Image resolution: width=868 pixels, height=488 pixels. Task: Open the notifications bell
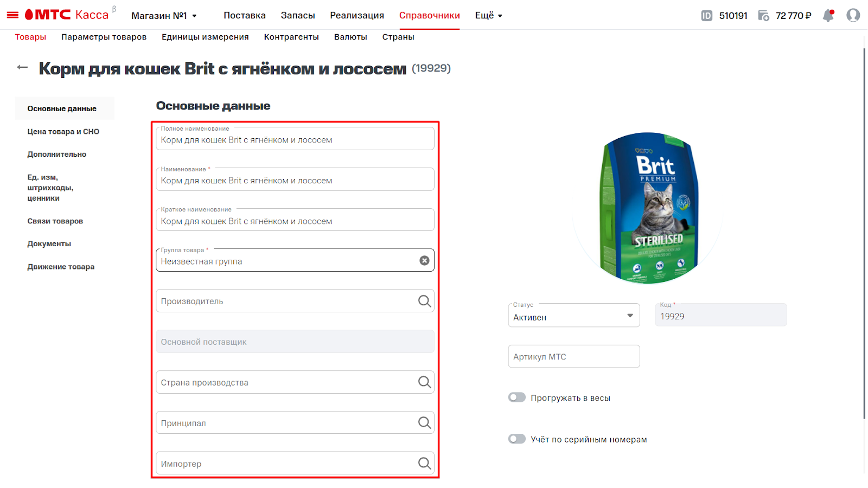pyautogui.click(x=828, y=15)
